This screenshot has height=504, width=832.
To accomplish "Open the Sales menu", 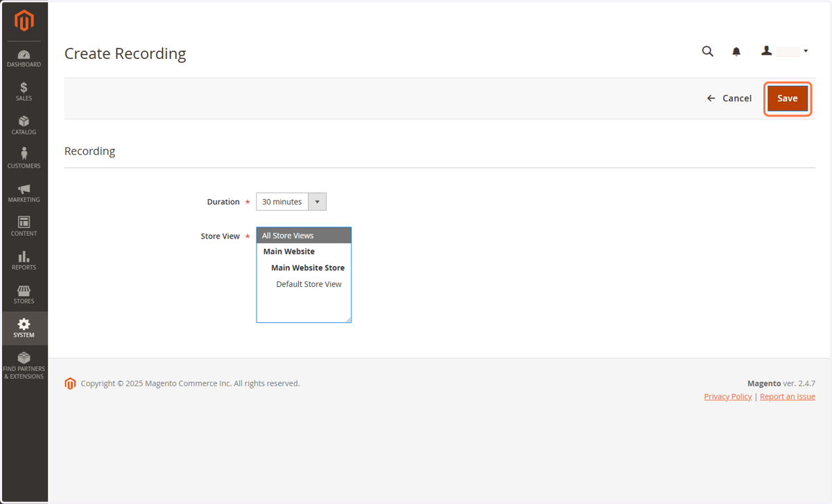I will pos(24,92).
